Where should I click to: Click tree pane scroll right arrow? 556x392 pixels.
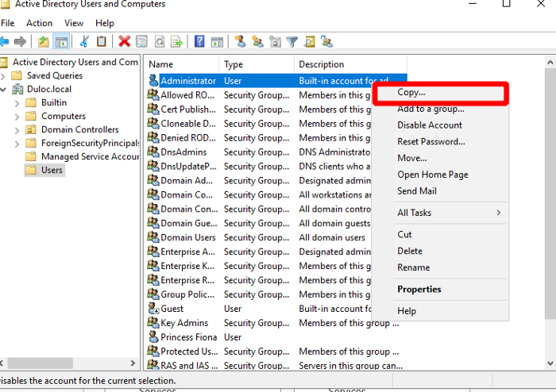click(x=133, y=363)
